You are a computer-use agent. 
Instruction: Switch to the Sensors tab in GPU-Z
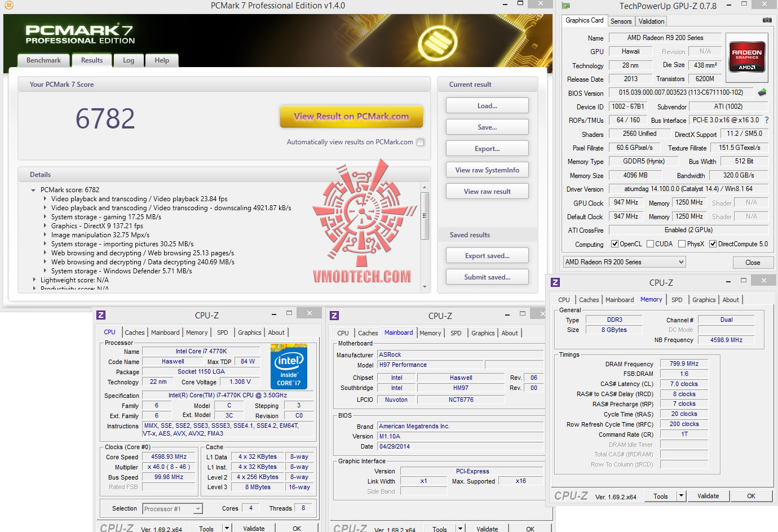[621, 21]
